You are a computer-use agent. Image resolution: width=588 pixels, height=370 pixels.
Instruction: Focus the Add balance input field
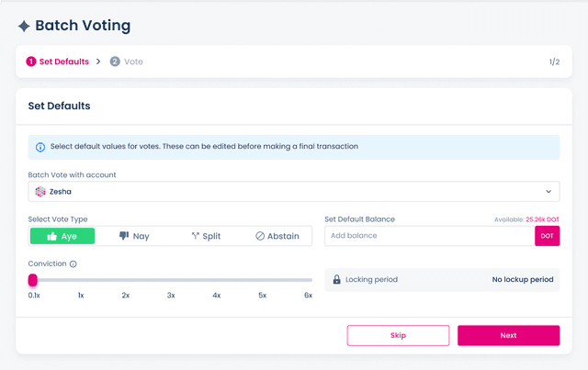click(x=429, y=236)
